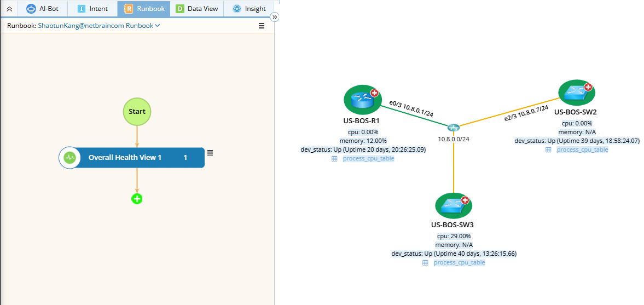Click the green Data View 'D' icon
The height and width of the screenshot is (305, 644).
click(179, 9)
